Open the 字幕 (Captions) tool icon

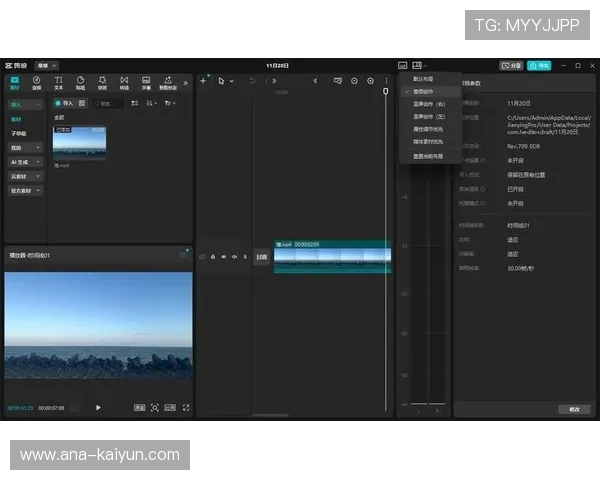coord(146,82)
